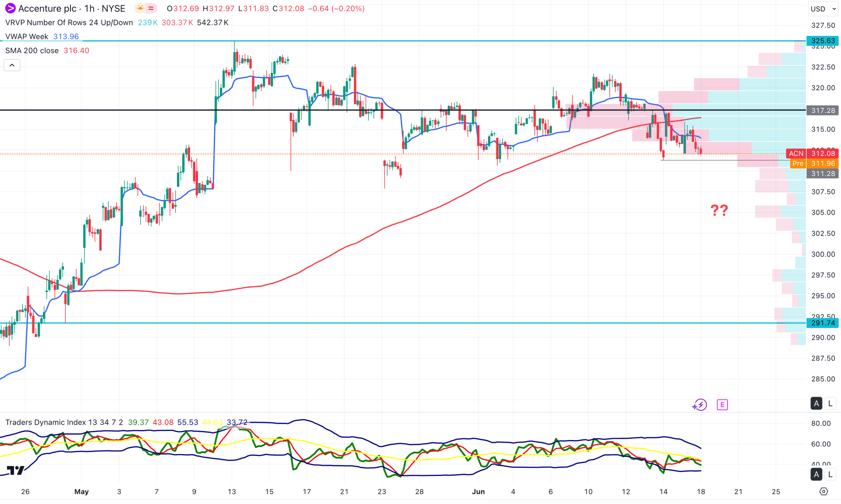The image size is (841, 504).
Task: Select the VWAP Week indicator legend
Action: (x=27, y=36)
